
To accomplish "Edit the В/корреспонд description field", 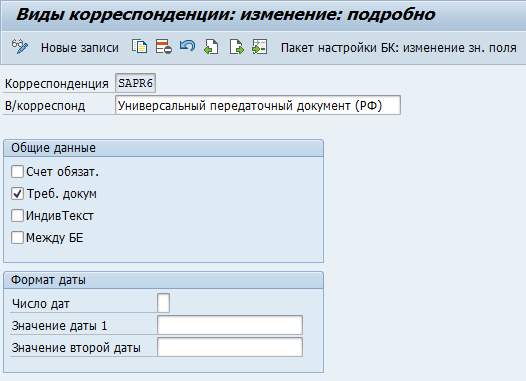I will pyautogui.click(x=258, y=105).
